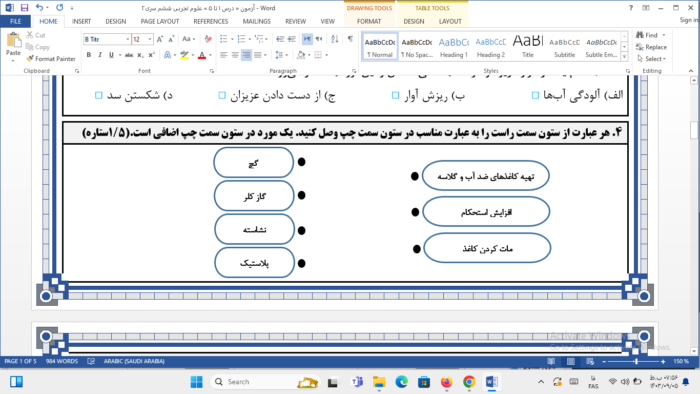Switch to the INSERT ribbon tab
Screen dimensions: 700x394
click(x=81, y=21)
